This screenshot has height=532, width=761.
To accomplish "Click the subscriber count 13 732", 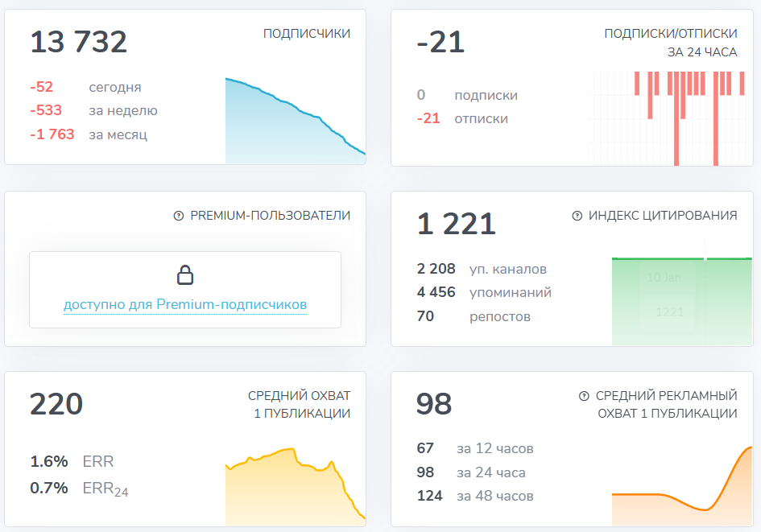I will 78,41.
